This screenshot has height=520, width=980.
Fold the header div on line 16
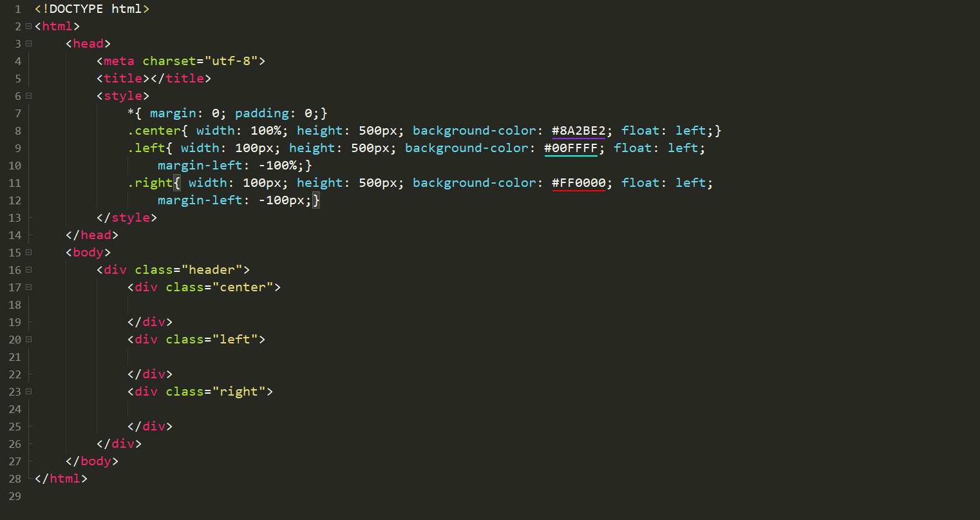pos(28,270)
